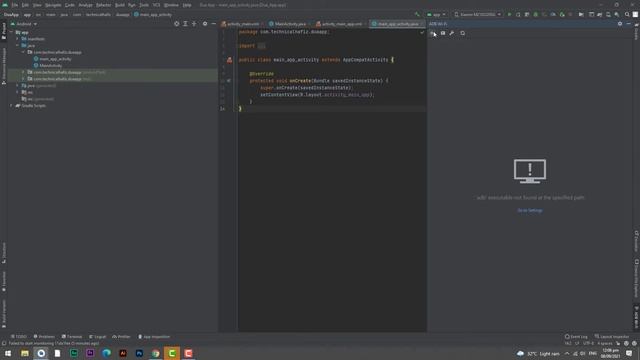This screenshot has height=360, width=640.
Task: Hide the Project panel with minus icon
Action: point(213,24)
